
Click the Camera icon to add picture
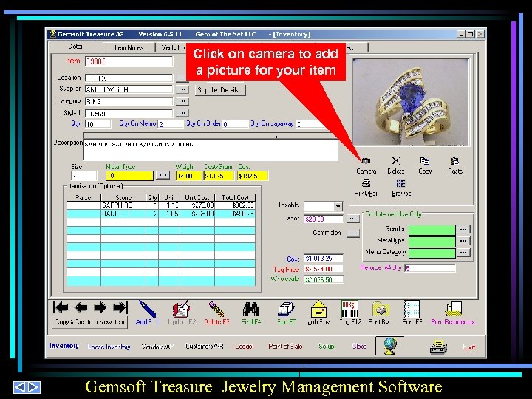366,161
